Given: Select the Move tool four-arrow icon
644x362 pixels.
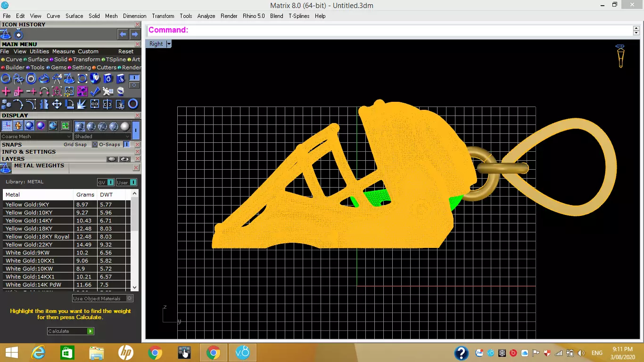Looking at the screenshot, I should 57,104.
